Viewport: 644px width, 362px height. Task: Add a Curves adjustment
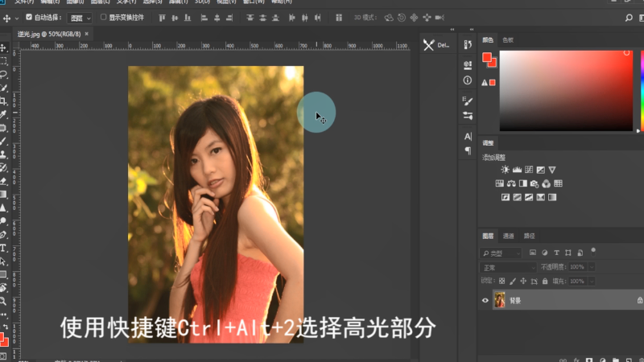(529, 170)
